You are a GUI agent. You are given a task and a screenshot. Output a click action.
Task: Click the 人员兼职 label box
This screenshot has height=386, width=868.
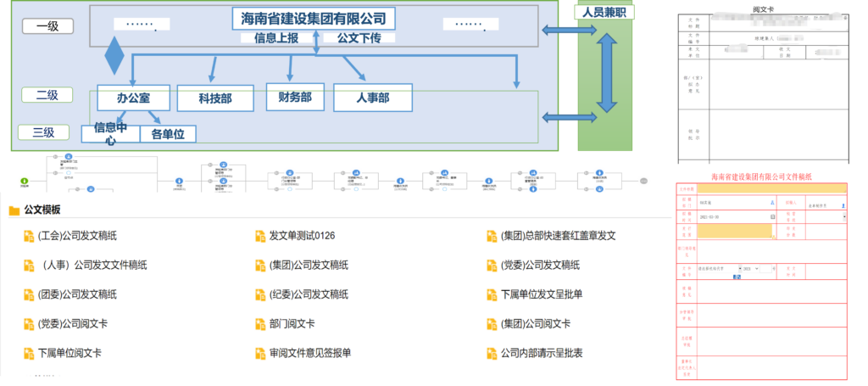[x=604, y=13]
